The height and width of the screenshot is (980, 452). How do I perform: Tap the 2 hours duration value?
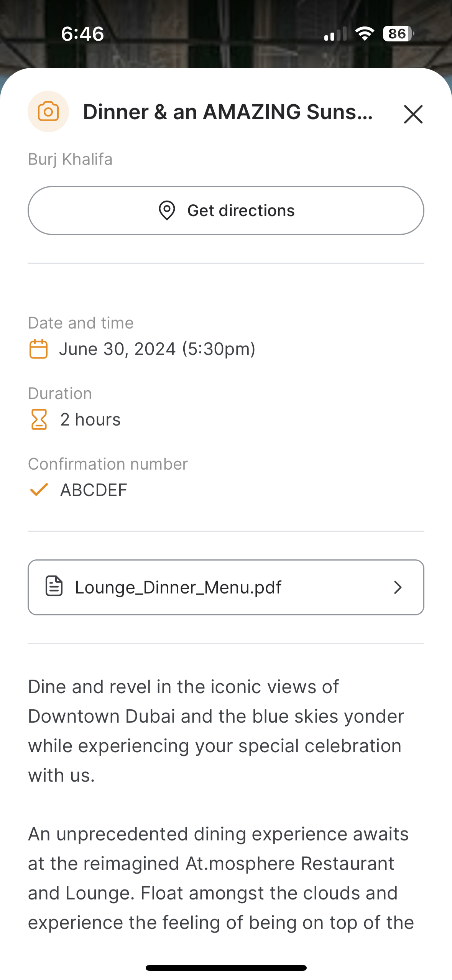click(90, 419)
